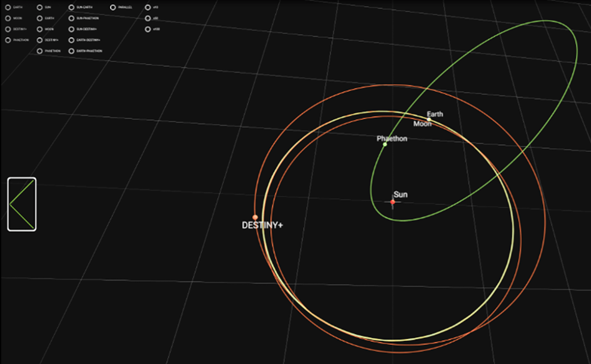Select PHAETHON radio in the column headed SUN
This screenshot has height=364, width=591.
tap(40, 51)
